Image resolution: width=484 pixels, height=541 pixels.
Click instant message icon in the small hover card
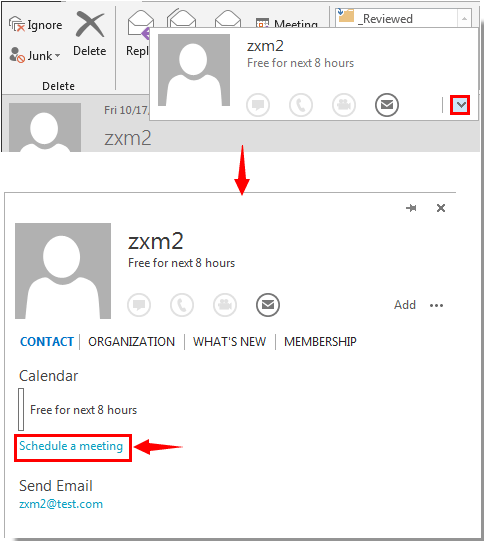258,105
